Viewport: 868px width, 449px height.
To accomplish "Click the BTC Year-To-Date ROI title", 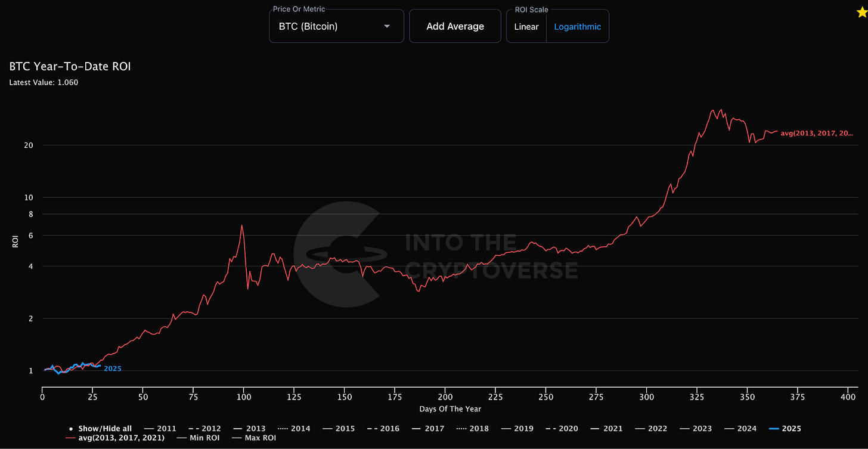I will pyautogui.click(x=70, y=66).
